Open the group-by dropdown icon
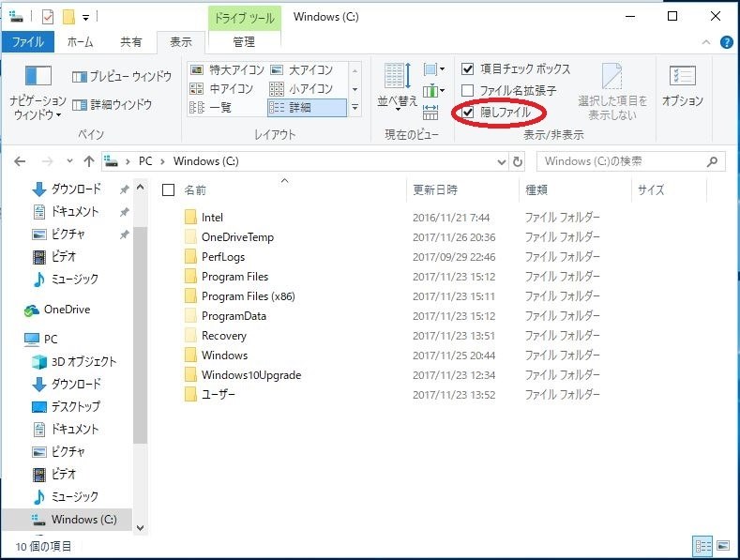Viewport: 740px width, 560px height. [x=433, y=69]
